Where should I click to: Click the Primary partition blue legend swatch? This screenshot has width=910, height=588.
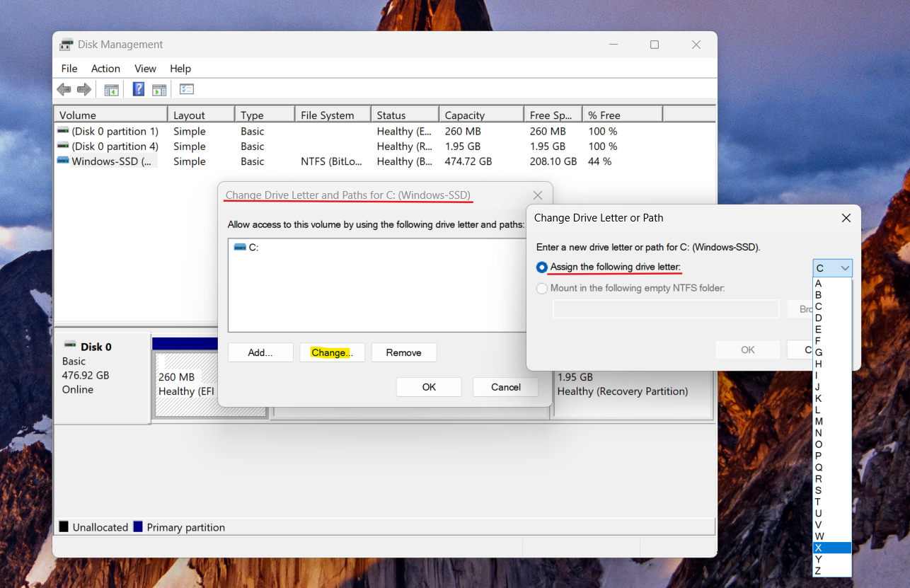[x=138, y=526]
